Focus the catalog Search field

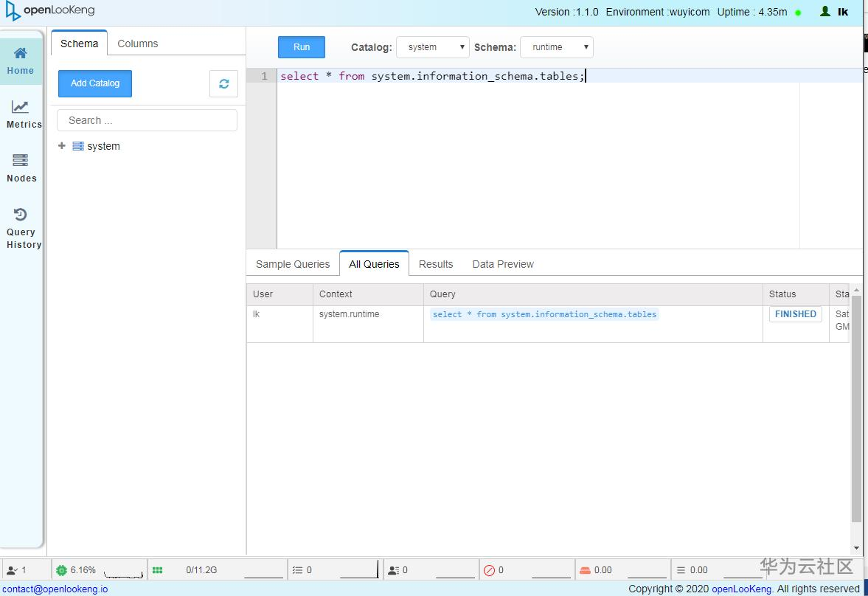(147, 120)
